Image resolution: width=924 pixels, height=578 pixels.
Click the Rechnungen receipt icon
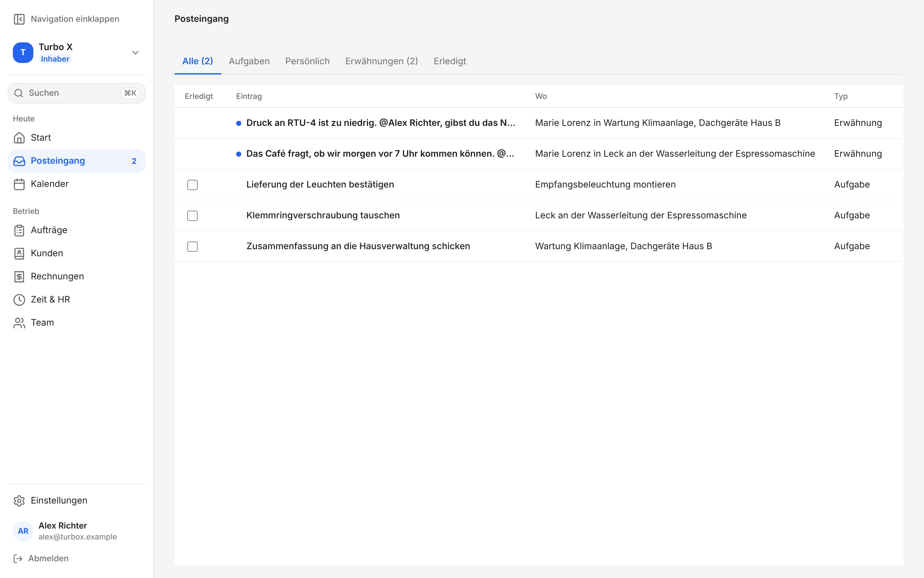(x=19, y=276)
